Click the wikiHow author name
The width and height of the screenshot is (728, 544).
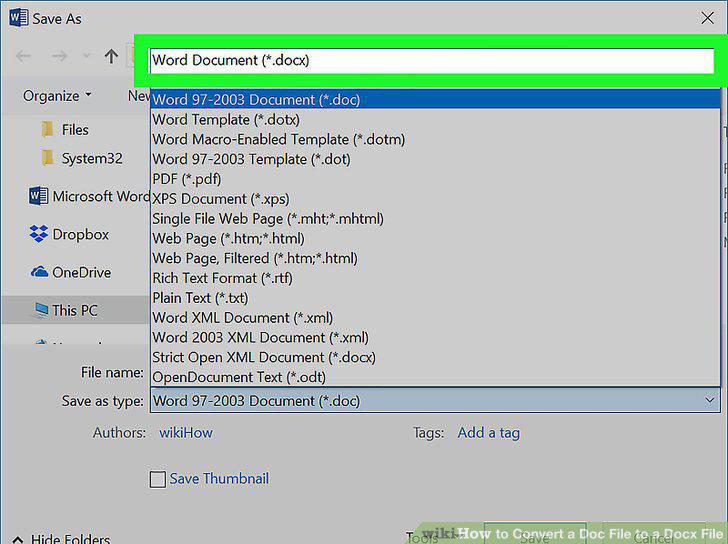click(186, 433)
